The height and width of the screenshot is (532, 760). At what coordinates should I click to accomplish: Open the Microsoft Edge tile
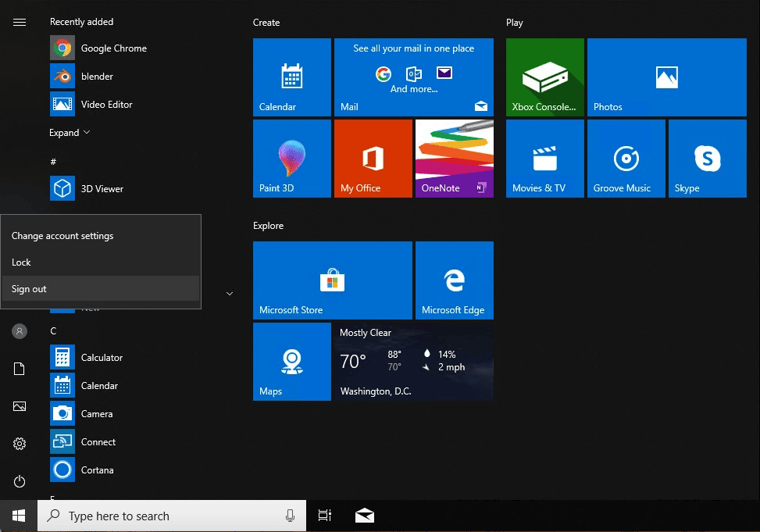click(x=454, y=280)
